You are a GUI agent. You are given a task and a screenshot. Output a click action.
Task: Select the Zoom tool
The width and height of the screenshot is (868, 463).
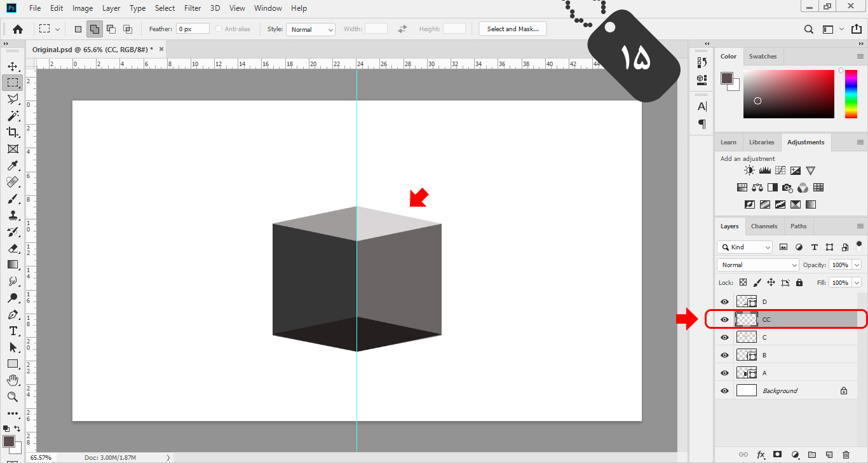pyautogui.click(x=13, y=397)
